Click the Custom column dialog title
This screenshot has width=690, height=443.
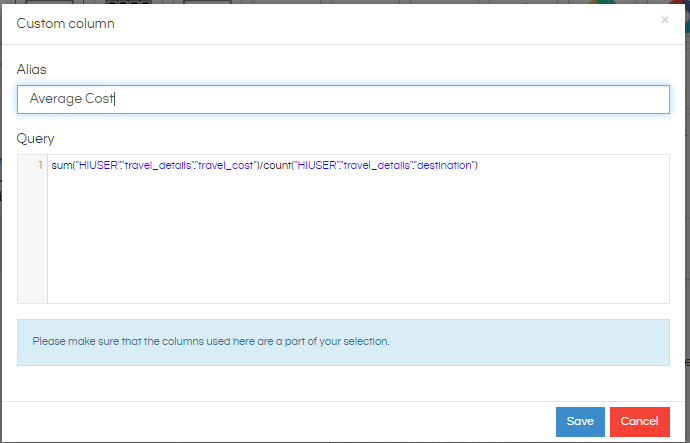(x=66, y=23)
